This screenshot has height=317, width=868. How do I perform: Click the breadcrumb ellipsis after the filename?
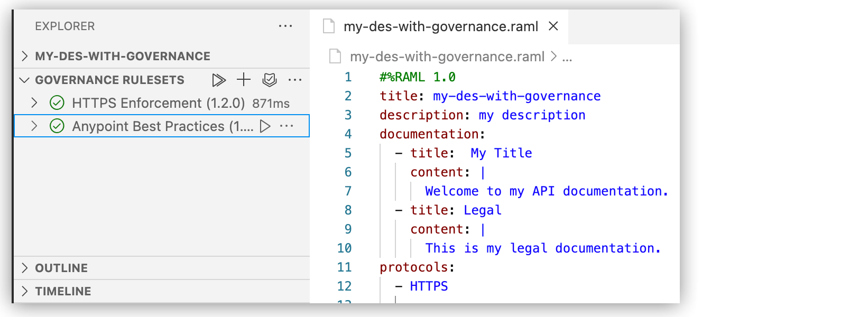567,57
